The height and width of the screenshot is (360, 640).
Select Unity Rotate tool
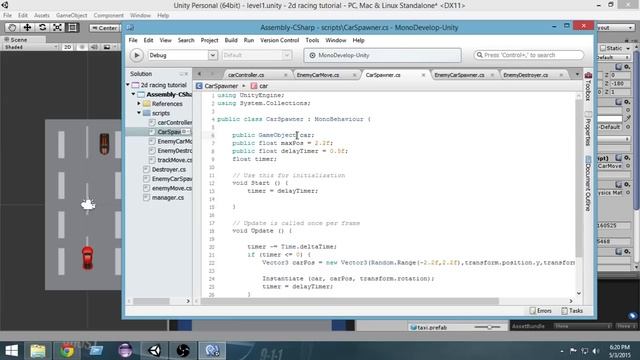coord(42,27)
